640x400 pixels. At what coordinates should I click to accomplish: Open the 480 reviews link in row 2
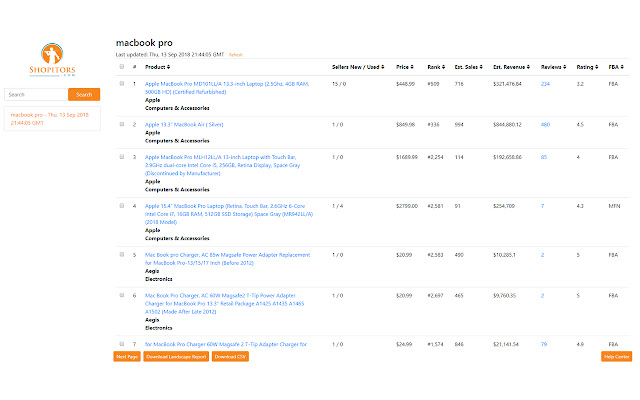tap(545, 124)
